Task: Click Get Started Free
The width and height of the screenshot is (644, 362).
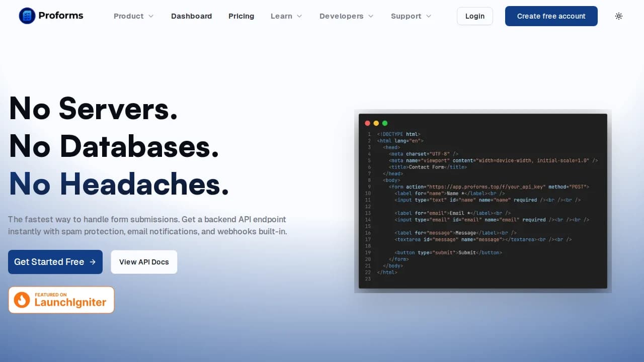Action: click(x=55, y=262)
